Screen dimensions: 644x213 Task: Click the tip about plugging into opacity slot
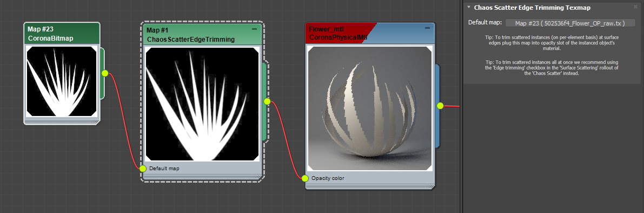click(x=551, y=43)
